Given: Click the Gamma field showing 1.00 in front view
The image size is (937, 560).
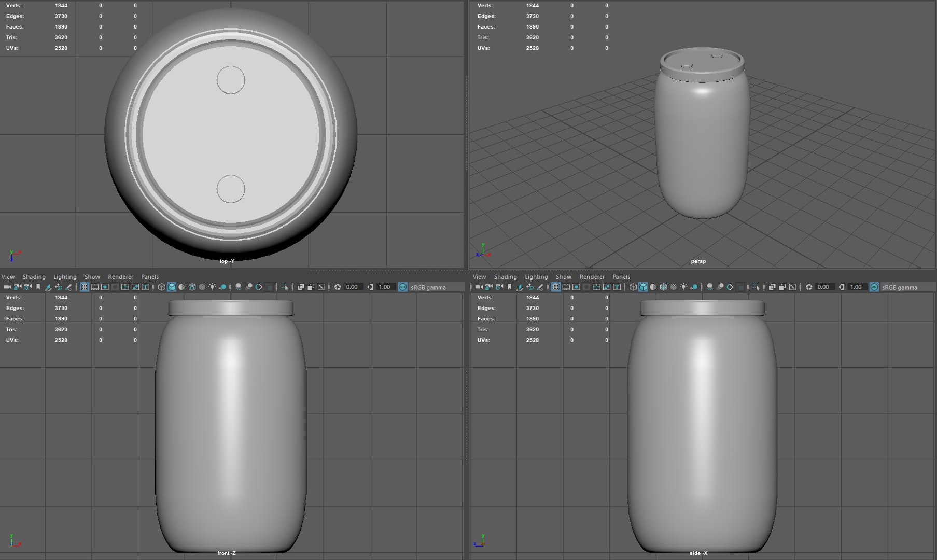Looking at the screenshot, I should click(386, 287).
